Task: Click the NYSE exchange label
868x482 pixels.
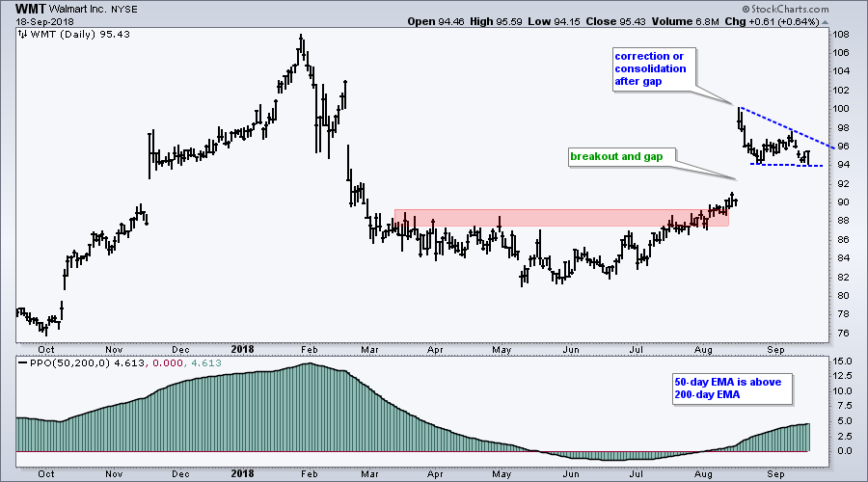Action: 123,10
